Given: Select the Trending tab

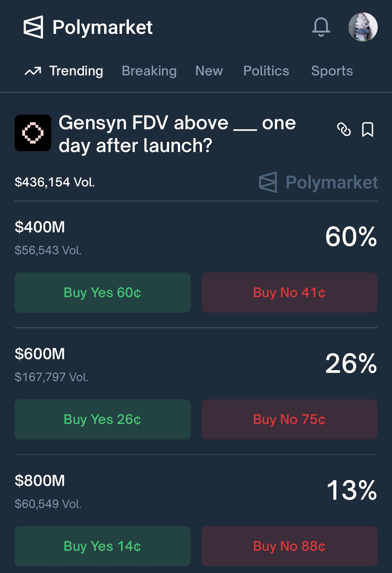Looking at the screenshot, I should tap(76, 71).
